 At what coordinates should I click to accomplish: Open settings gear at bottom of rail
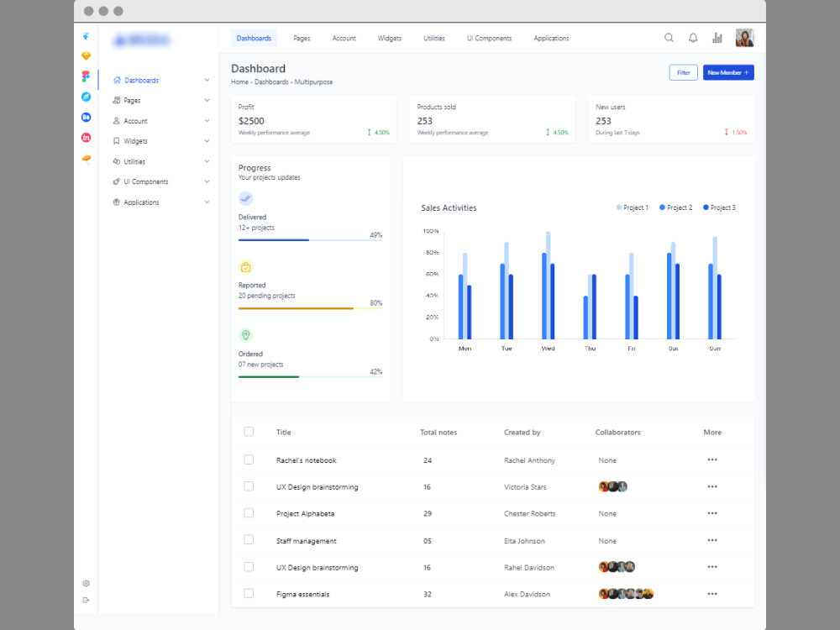(86, 584)
